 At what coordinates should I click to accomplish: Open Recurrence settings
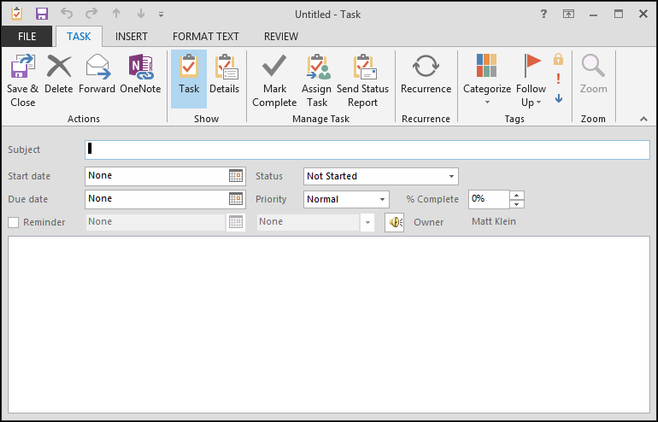click(x=426, y=74)
